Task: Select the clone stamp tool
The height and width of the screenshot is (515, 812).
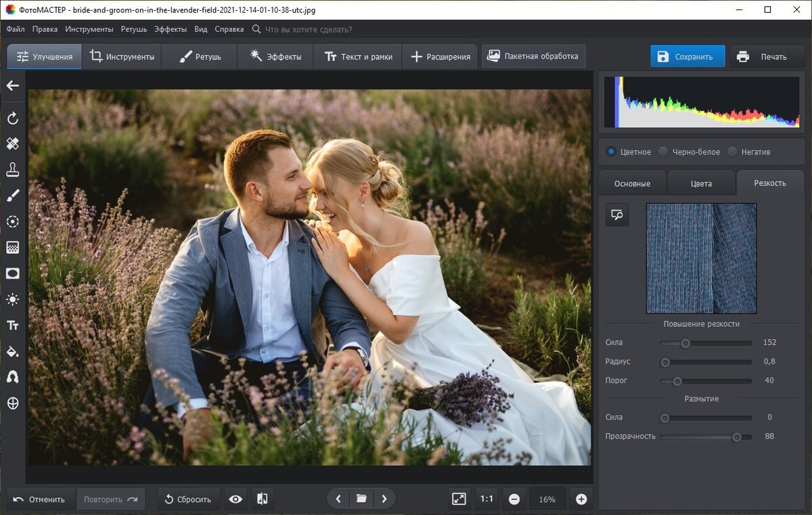Action: pyautogui.click(x=13, y=170)
